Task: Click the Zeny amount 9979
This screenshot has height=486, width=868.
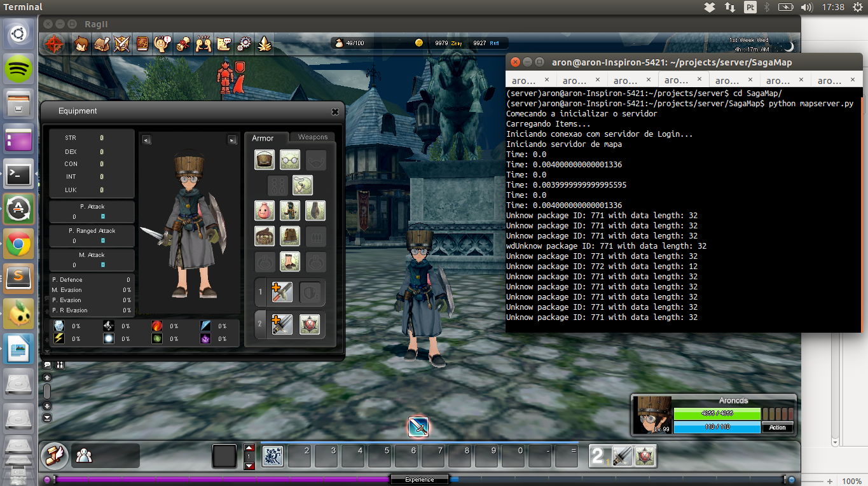Action: (441, 43)
